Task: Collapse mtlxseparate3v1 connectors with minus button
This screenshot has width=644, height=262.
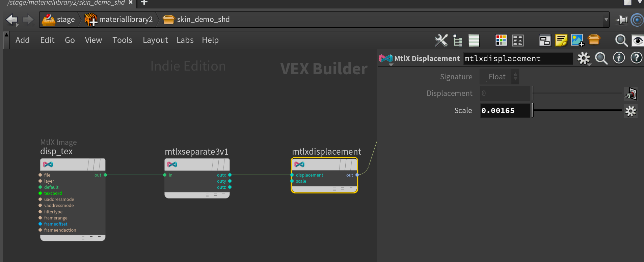Action: pyautogui.click(x=223, y=194)
